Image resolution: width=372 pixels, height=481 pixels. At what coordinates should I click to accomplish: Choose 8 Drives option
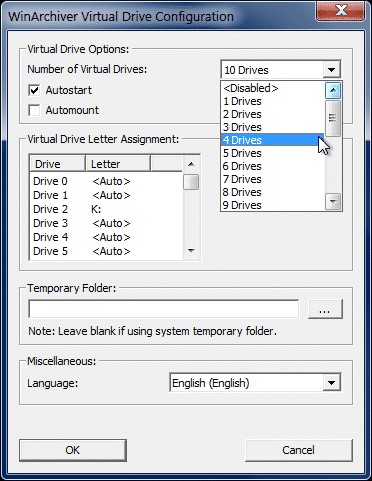click(273, 192)
